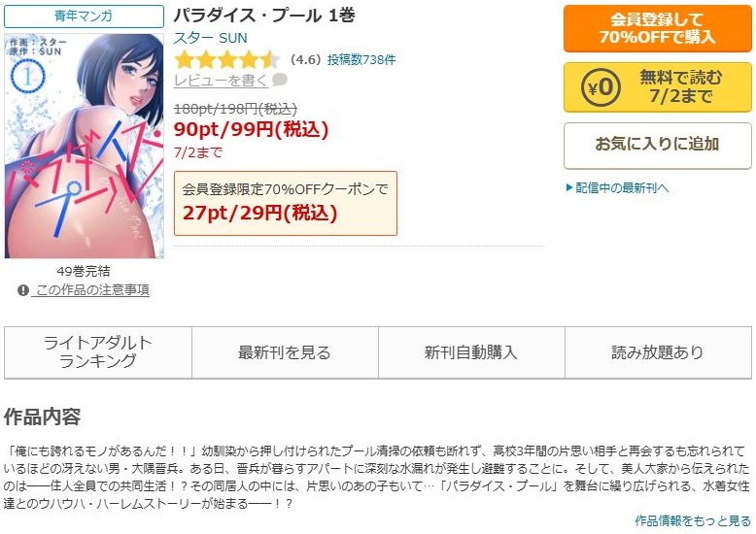The height and width of the screenshot is (534, 756).
Task: View the 投稿数738件 reviews link
Action: point(361,60)
